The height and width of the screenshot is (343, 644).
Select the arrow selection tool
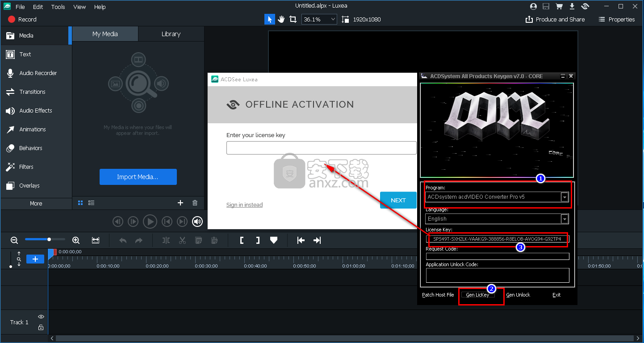click(269, 19)
